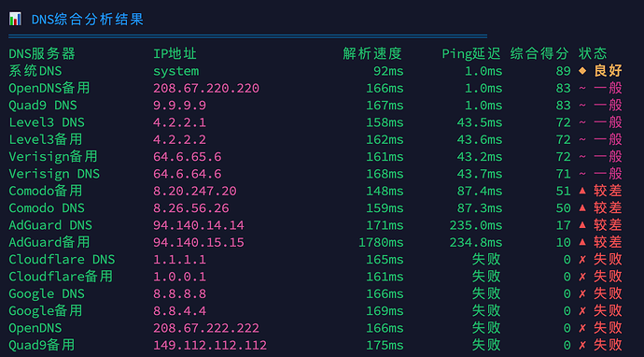Click IP address 8.8.8.8
Screen dimensions: 644x357
click(x=179, y=293)
